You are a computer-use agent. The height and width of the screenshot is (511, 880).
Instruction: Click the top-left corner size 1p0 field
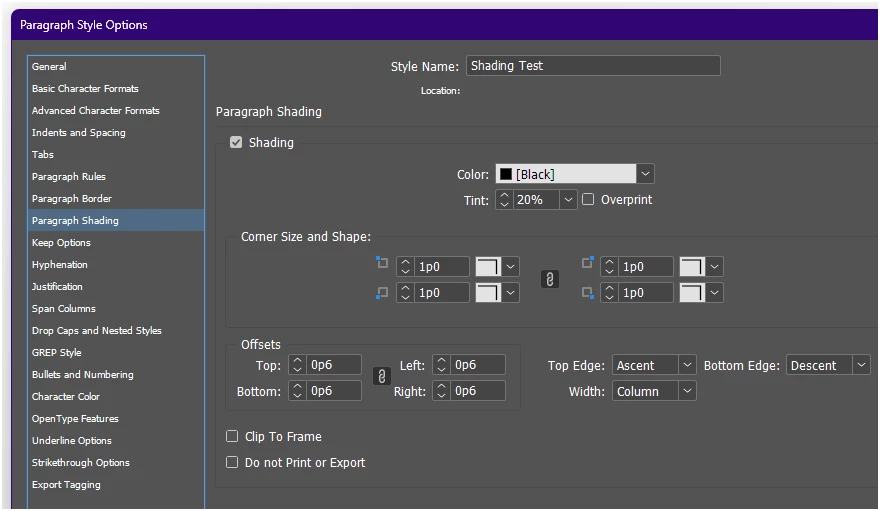coord(442,266)
